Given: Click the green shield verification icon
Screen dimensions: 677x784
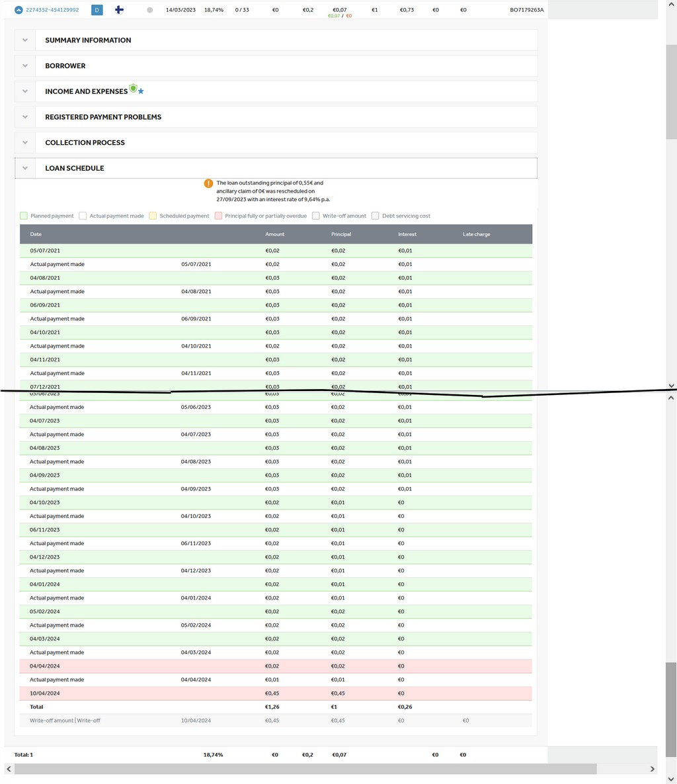Looking at the screenshot, I should [133, 89].
